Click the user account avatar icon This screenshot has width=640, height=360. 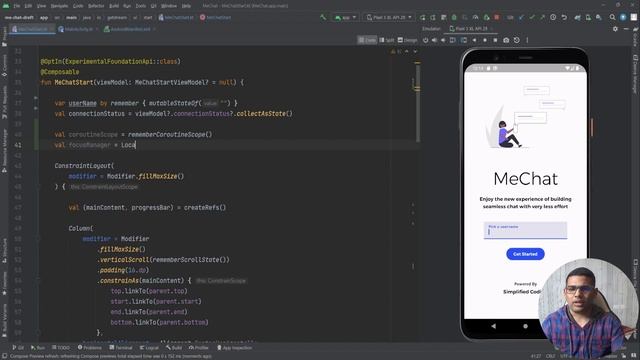point(623,18)
